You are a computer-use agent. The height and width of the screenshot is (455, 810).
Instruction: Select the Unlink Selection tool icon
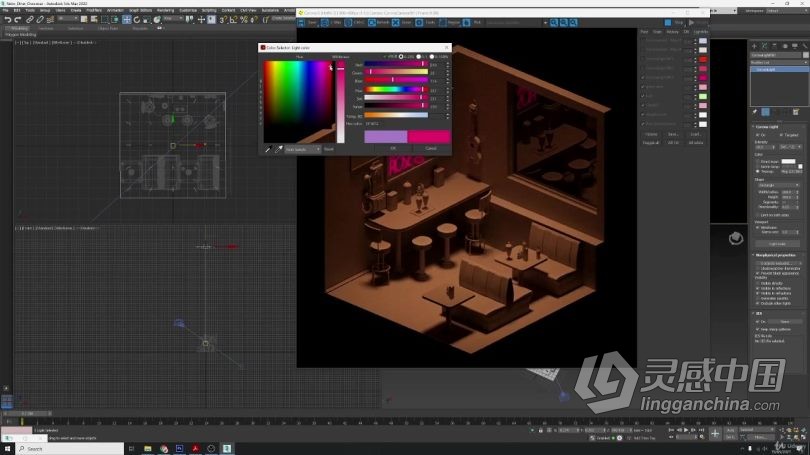coord(40,20)
